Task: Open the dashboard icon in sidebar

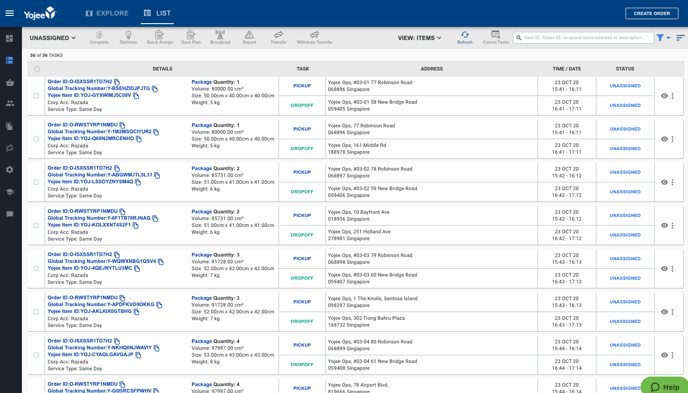Action: point(10,39)
